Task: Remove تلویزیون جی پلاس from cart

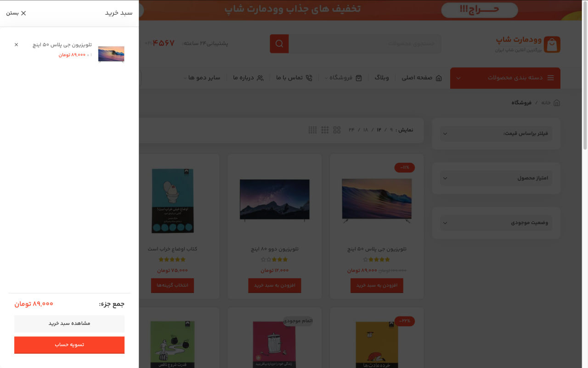Action: point(17,45)
